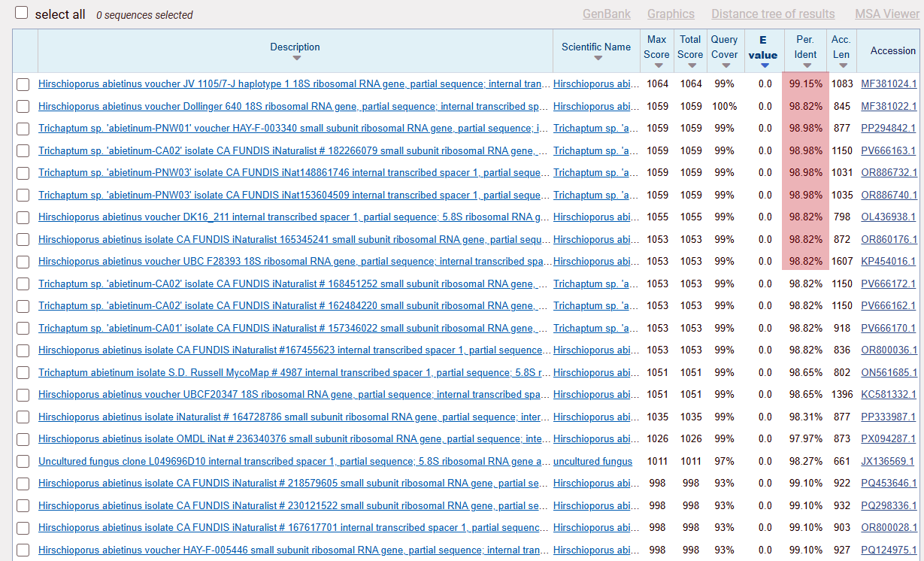Open the GenBank view

pos(607,14)
